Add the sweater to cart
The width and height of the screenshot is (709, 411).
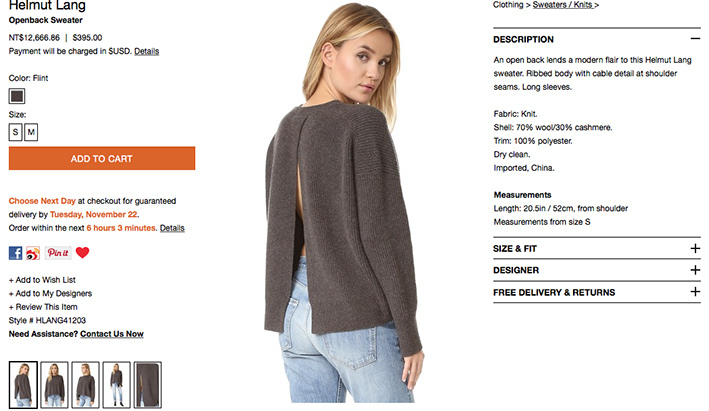102,158
